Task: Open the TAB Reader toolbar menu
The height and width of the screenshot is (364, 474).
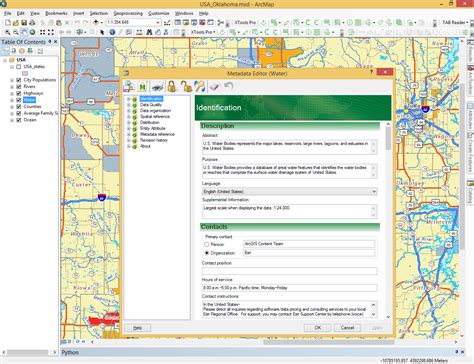Action: point(455,23)
